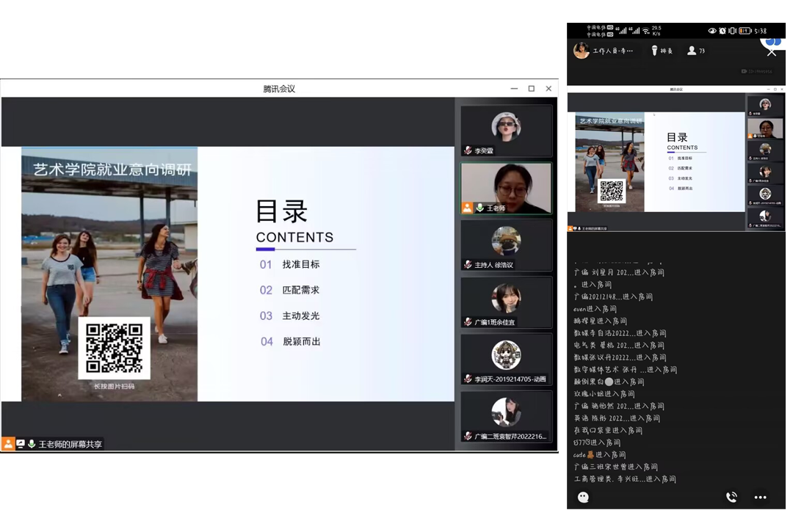Click the screen share icon in bottom bar
Image resolution: width=793 pixels, height=532 pixels.
[x=21, y=444]
